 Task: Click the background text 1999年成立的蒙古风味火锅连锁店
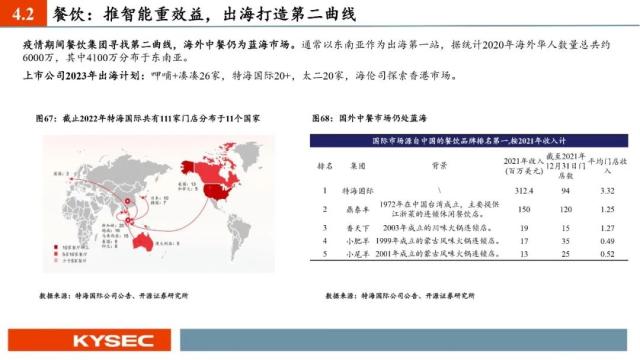pos(438,241)
